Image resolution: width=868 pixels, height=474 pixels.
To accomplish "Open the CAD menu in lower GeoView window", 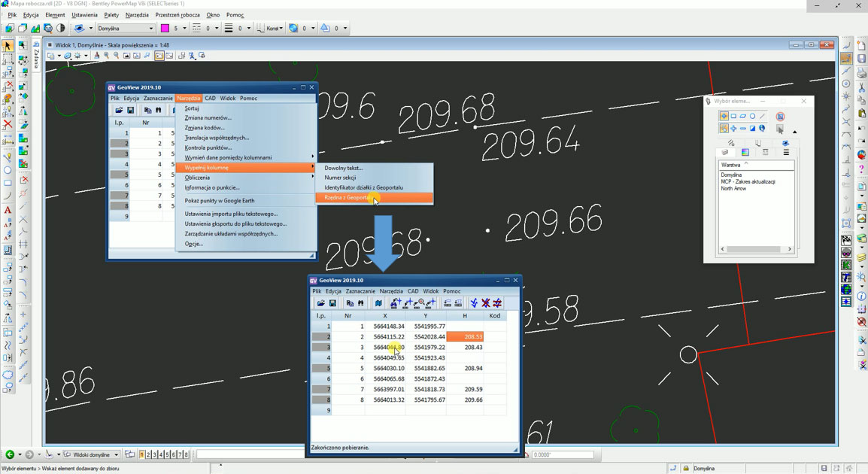I will (413, 291).
